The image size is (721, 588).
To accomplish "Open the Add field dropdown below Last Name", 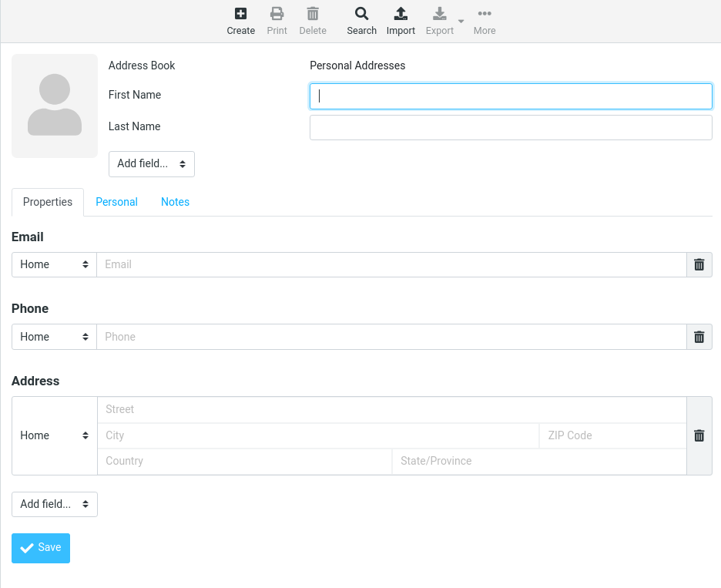I will coord(151,164).
